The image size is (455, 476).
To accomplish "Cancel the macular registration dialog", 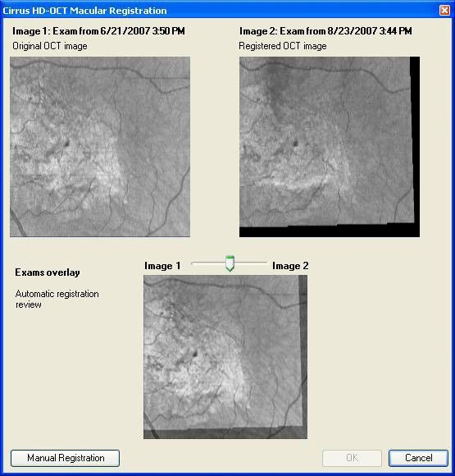I will 418,458.
